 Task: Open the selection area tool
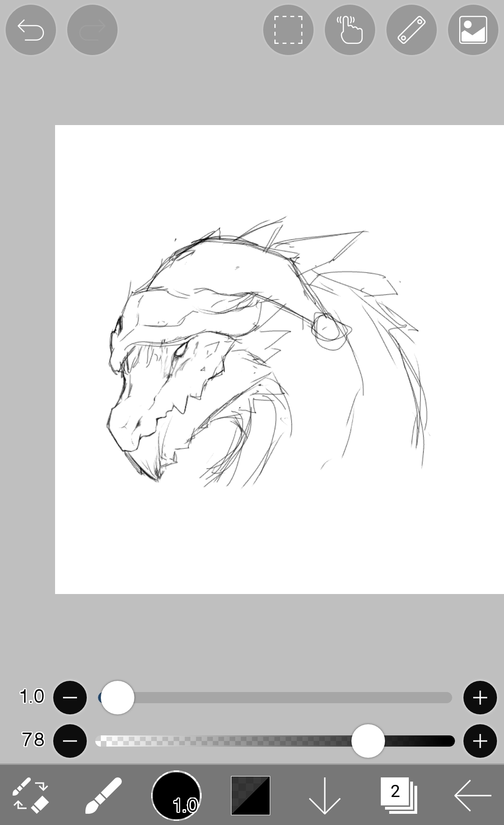click(288, 30)
